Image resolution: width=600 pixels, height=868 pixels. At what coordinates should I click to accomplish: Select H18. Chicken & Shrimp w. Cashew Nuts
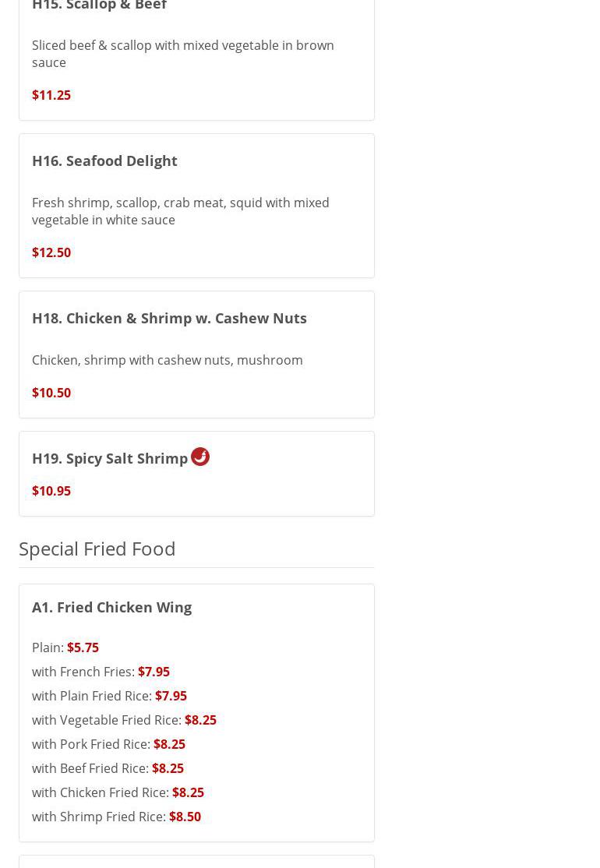coord(169,318)
